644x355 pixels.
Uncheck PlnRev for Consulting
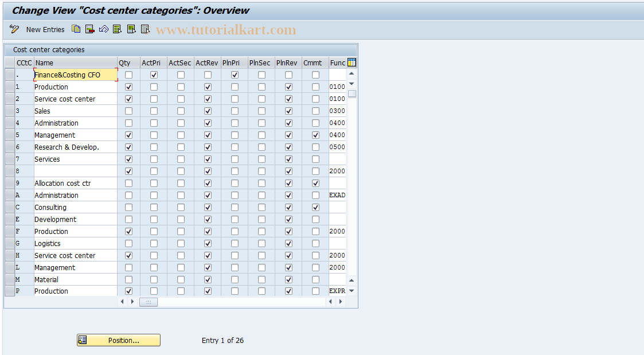(288, 207)
